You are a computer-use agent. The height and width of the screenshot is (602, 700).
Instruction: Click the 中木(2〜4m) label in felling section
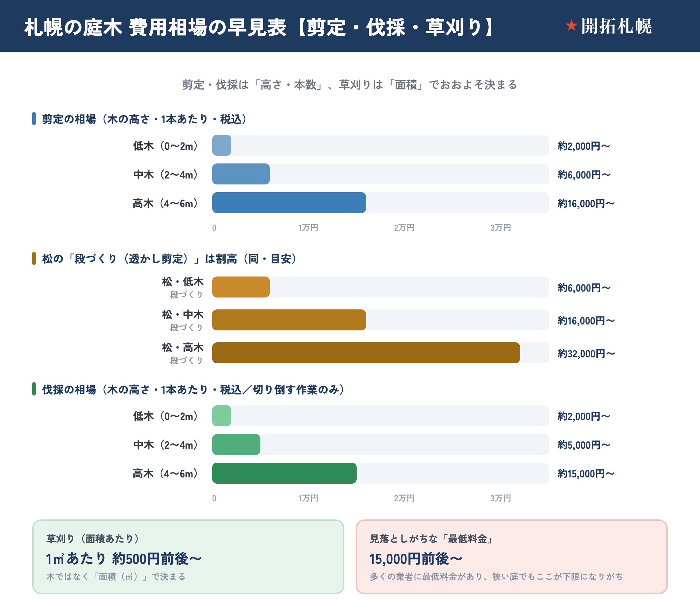coord(165,445)
